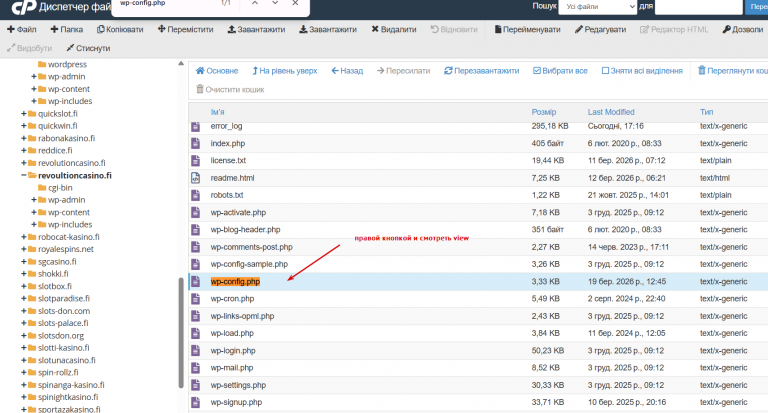
Task: Go to next find match arrow
Action: [x=275, y=3]
